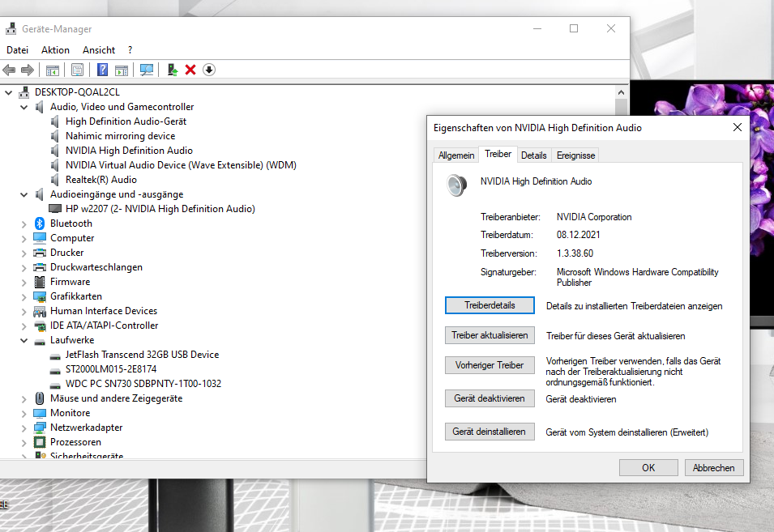The image size is (774, 532).
Task: Click the Forward arrow toolbar icon
Action: tap(27, 70)
